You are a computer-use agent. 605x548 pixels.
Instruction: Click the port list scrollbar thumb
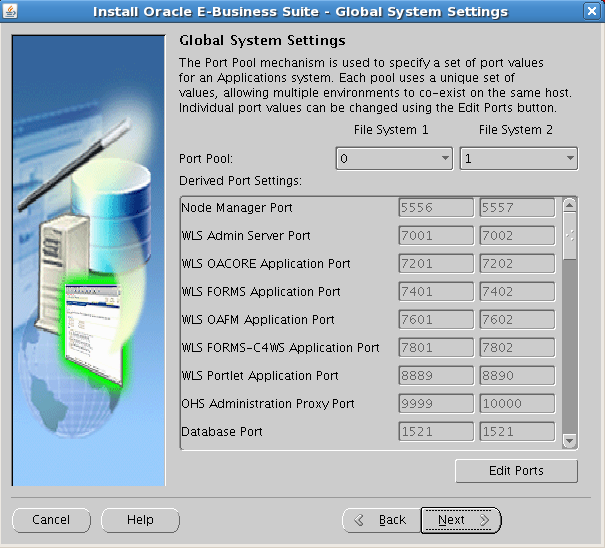click(570, 236)
